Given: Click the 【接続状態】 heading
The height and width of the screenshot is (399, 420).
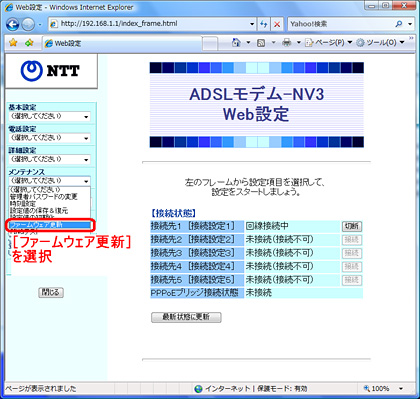Looking at the screenshot, I should [x=173, y=213].
